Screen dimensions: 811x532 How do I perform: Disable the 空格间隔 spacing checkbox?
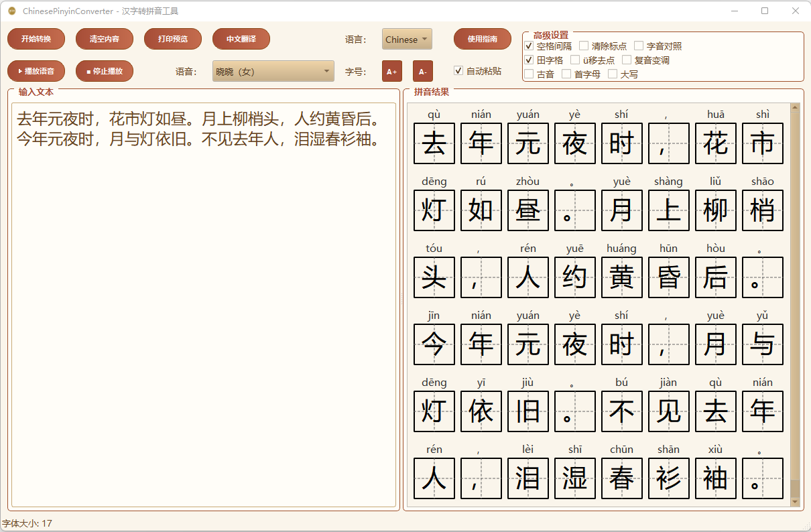click(x=529, y=46)
